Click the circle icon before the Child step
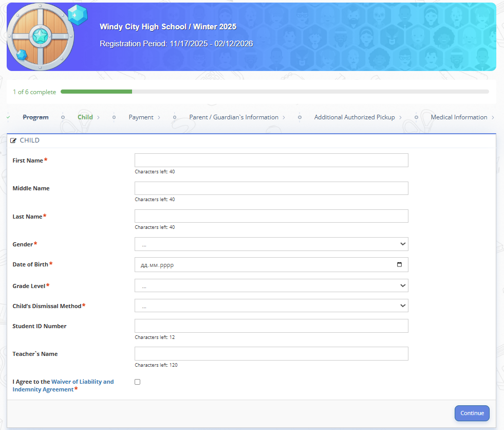504x430 pixels. click(x=63, y=117)
